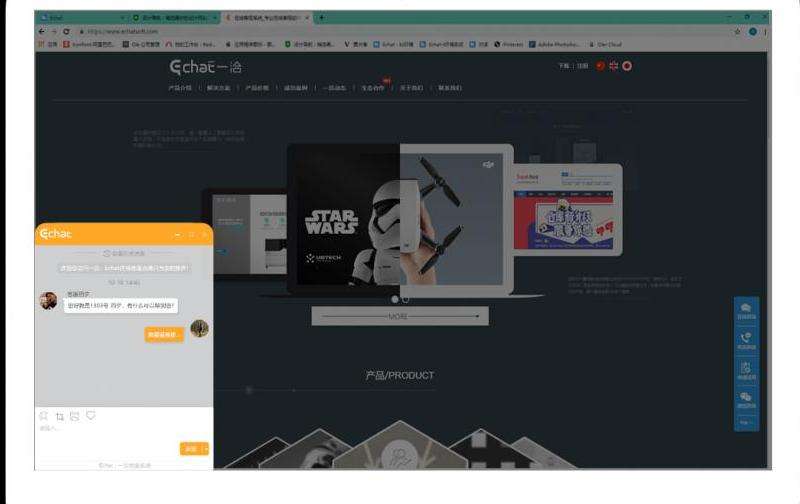Image resolution: width=800 pixels, height=504 pixels.
Task: Open online chat from right sidebar
Action: tap(746, 311)
